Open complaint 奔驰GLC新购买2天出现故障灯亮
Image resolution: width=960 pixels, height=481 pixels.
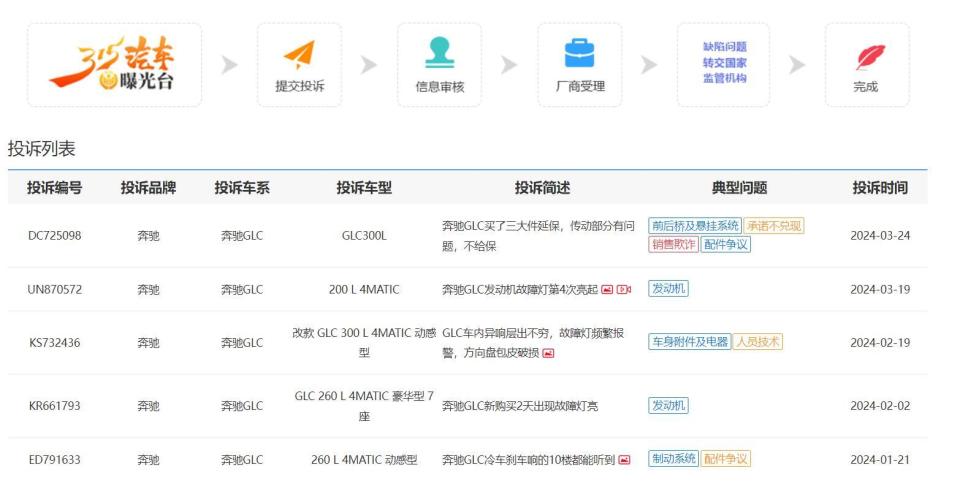point(520,406)
